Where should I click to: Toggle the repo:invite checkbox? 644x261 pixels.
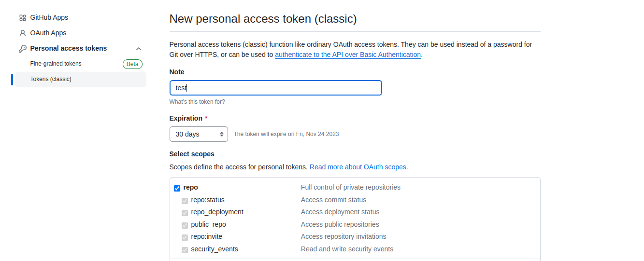point(185,237)
